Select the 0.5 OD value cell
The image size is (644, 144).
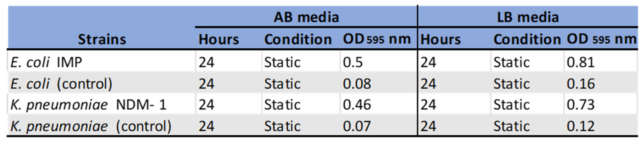[x=353, y=62]
